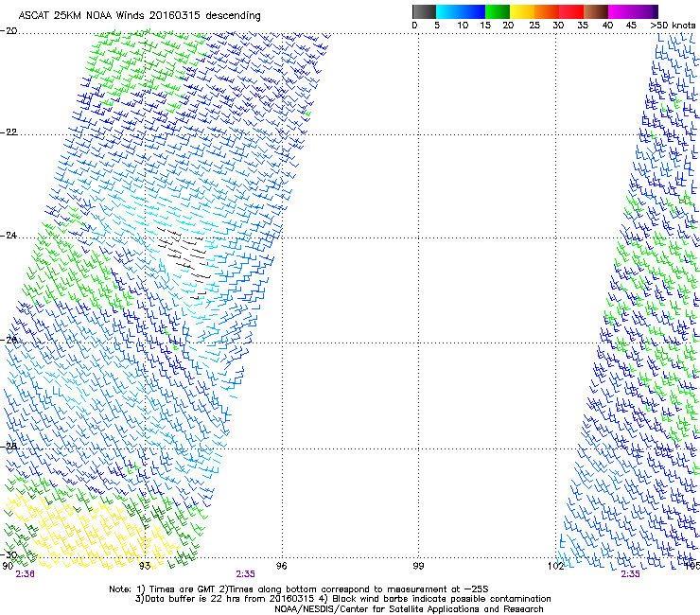Click the '-28' latitude axis label

(9, 447)
